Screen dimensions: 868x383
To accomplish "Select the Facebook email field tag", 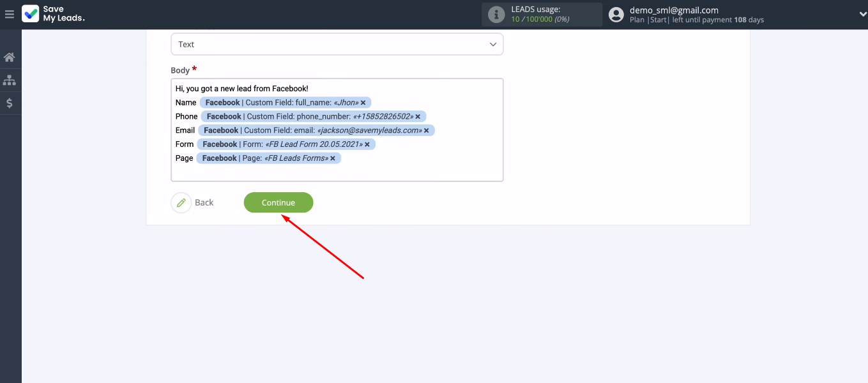I will [316, 130].
